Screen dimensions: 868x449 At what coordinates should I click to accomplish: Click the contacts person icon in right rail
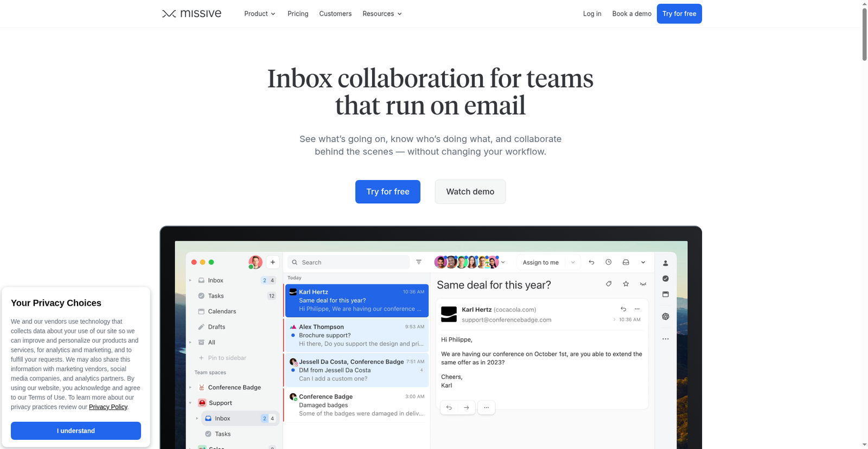click(x=666, y=263)
